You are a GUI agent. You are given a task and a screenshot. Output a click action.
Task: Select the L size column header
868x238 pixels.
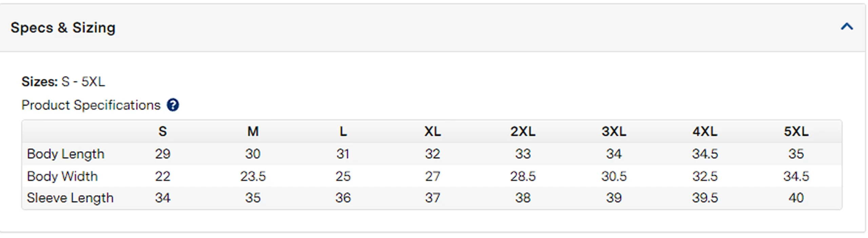tap(343, 131)
